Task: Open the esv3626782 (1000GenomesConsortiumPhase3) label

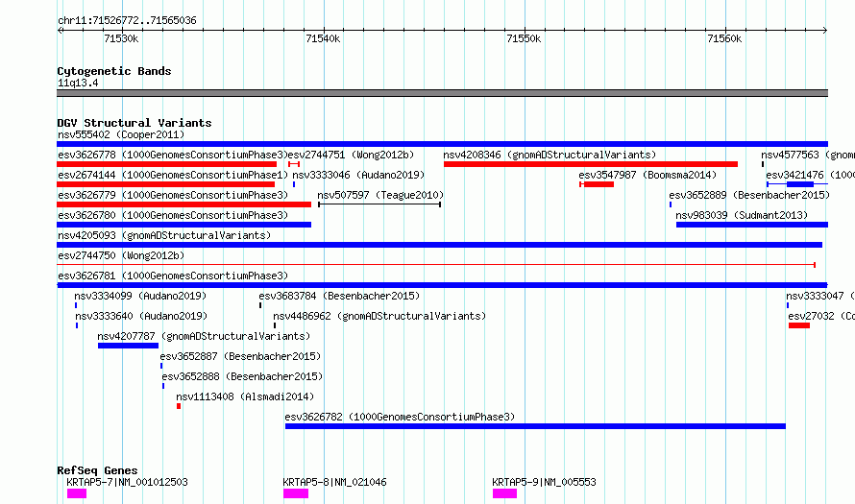Action: (x=400, y=417)
